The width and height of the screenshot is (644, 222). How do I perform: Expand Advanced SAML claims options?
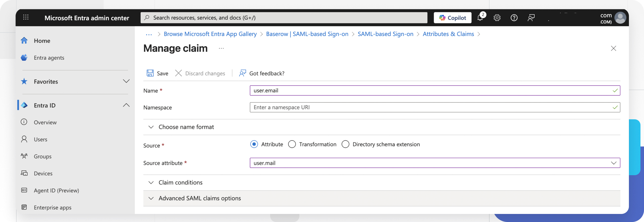click(x=151, y=198)
